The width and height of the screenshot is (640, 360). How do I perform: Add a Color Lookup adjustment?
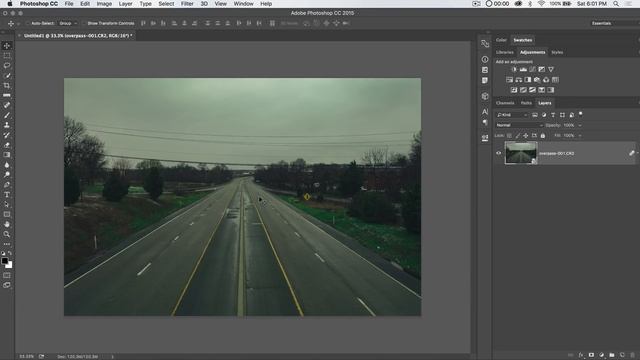coord(556,80)
